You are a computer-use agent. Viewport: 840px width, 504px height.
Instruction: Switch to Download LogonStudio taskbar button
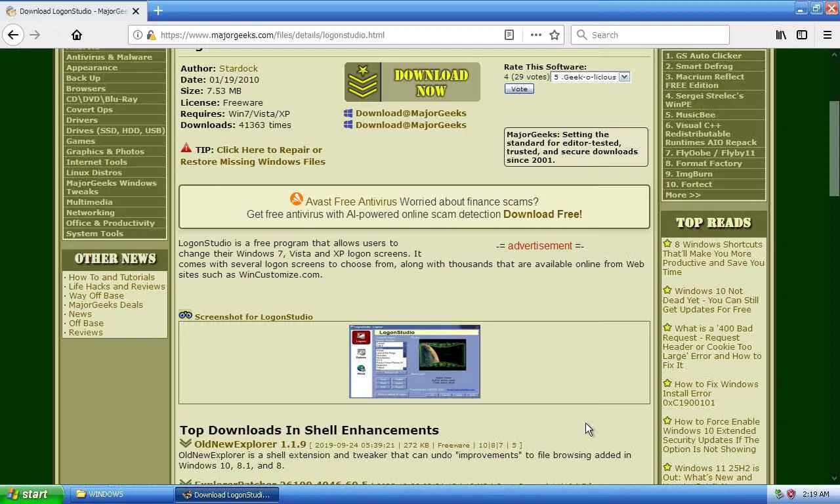pos(227,494)
